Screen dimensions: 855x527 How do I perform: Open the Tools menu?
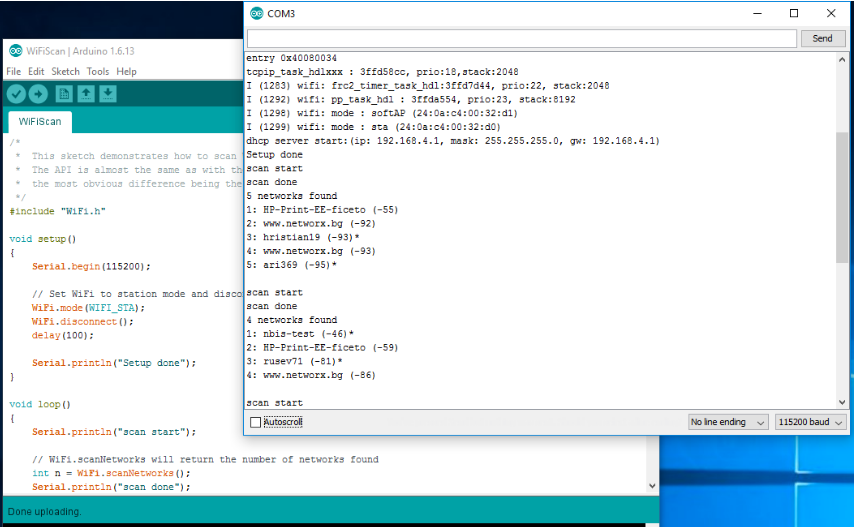[x=98, y=71]
